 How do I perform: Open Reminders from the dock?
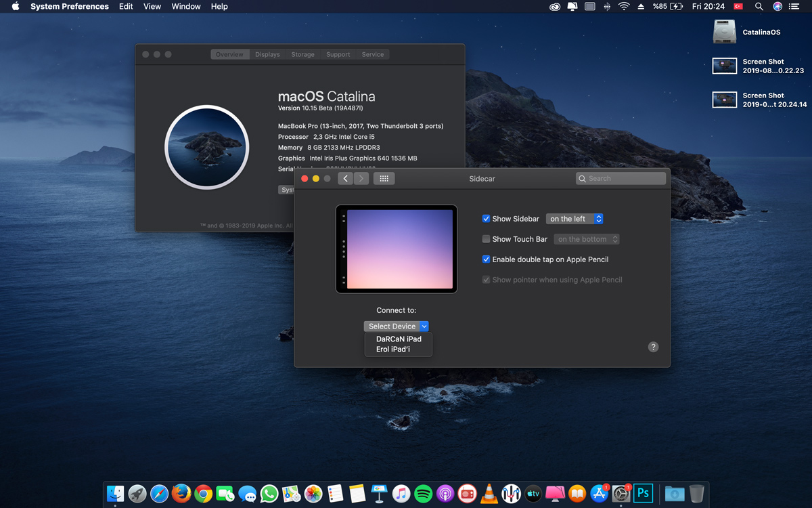click(x=335, y=494)
